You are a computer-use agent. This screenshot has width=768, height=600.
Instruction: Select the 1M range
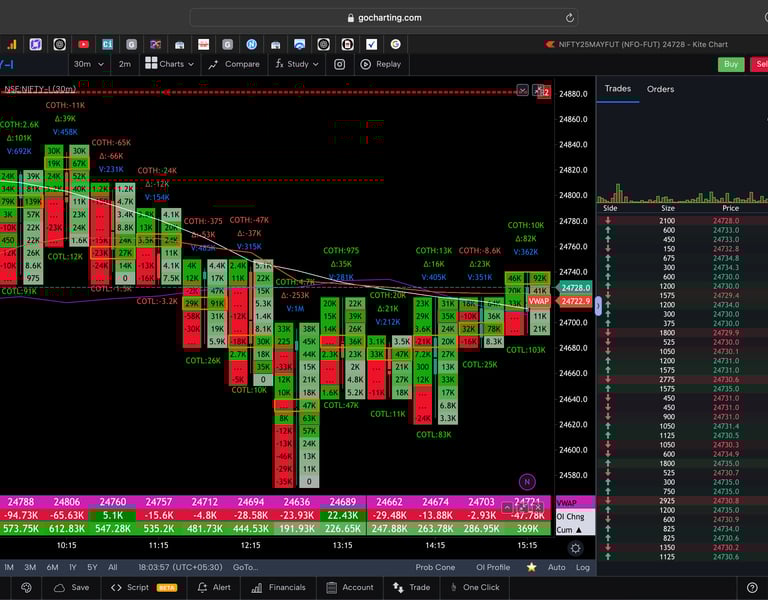click(9, 567)
